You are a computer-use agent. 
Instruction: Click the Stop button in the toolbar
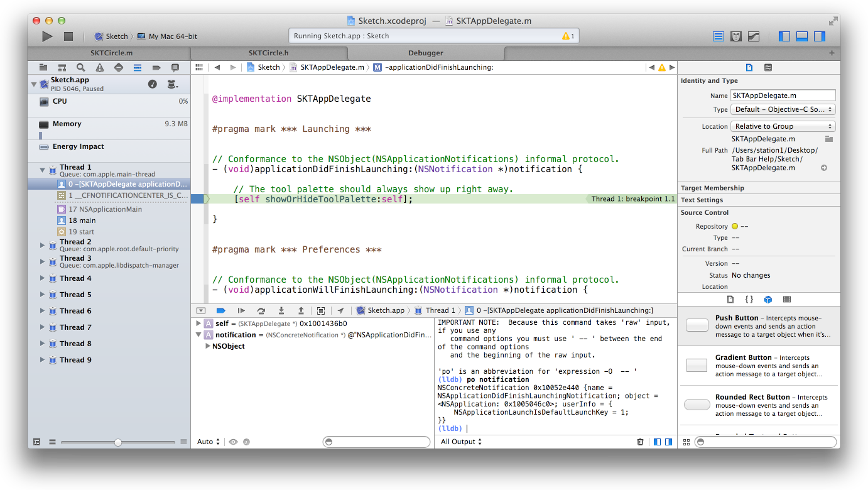68,36
